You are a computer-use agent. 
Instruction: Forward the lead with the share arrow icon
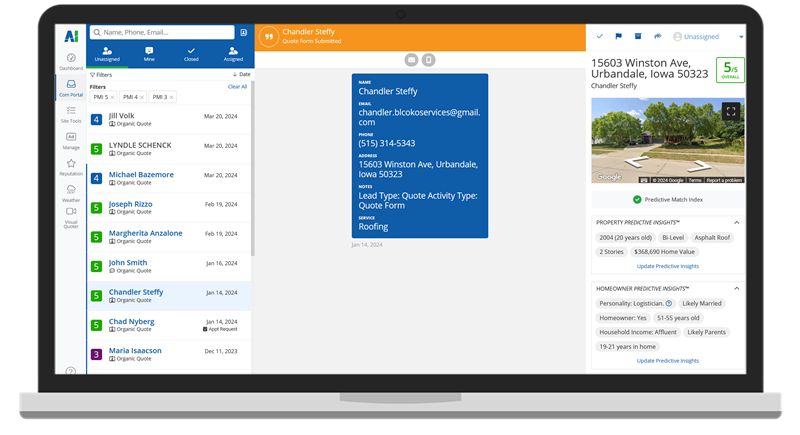(x=658, y=36)
